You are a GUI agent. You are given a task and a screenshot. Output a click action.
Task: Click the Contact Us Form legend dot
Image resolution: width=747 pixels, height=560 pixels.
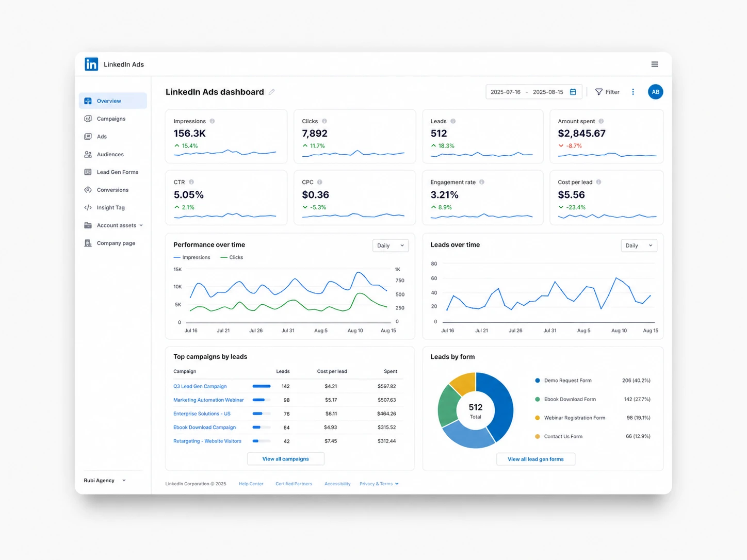point(538,436)
